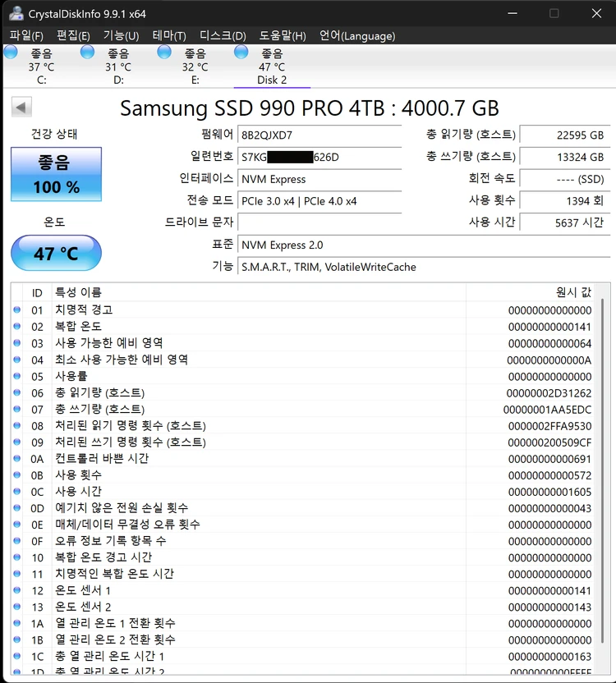Image resolution: width=616 pixels, height=683 pixels.
Task: Click status dot for attribute 01 치명적 경고
Action: click(17, 309)
